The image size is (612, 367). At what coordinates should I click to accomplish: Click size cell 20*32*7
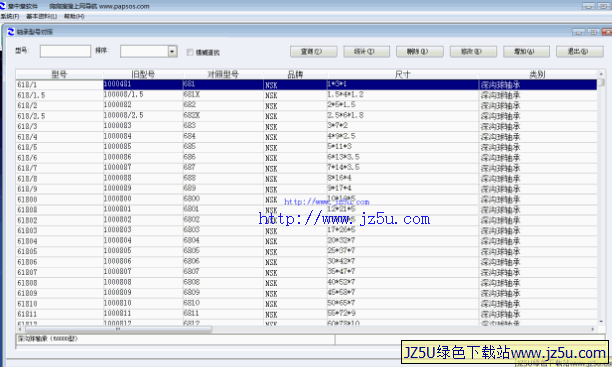coord(402,241)
